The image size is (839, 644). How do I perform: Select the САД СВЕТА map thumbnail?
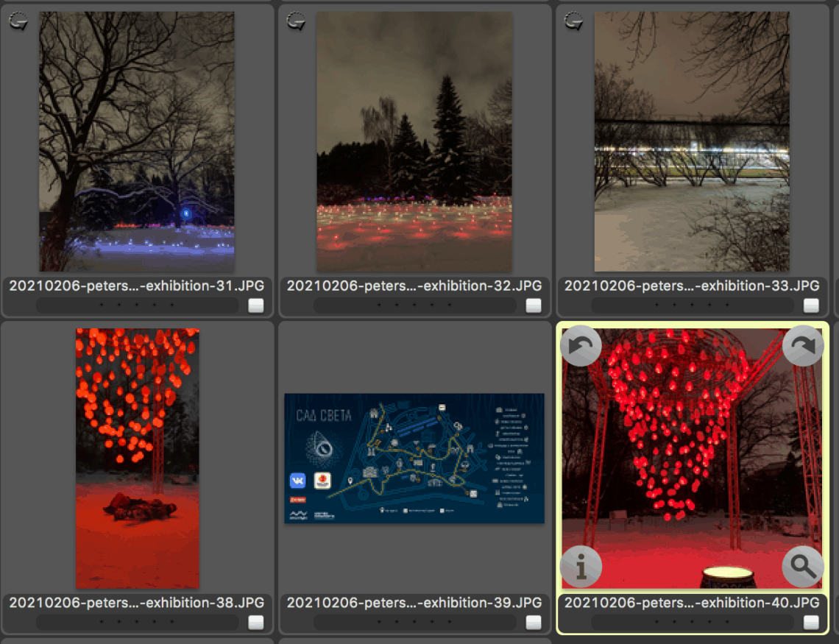point(414,456)
